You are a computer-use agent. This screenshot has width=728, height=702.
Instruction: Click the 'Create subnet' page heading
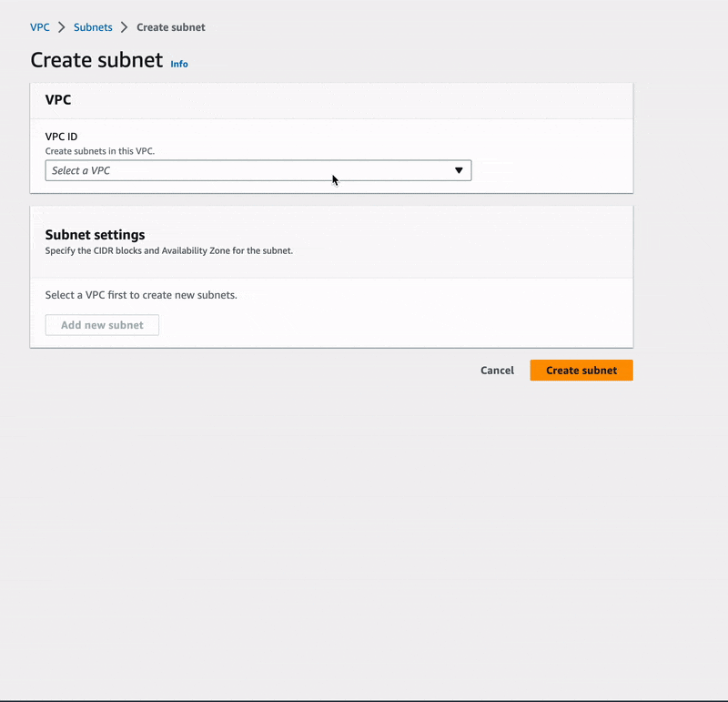96,61
